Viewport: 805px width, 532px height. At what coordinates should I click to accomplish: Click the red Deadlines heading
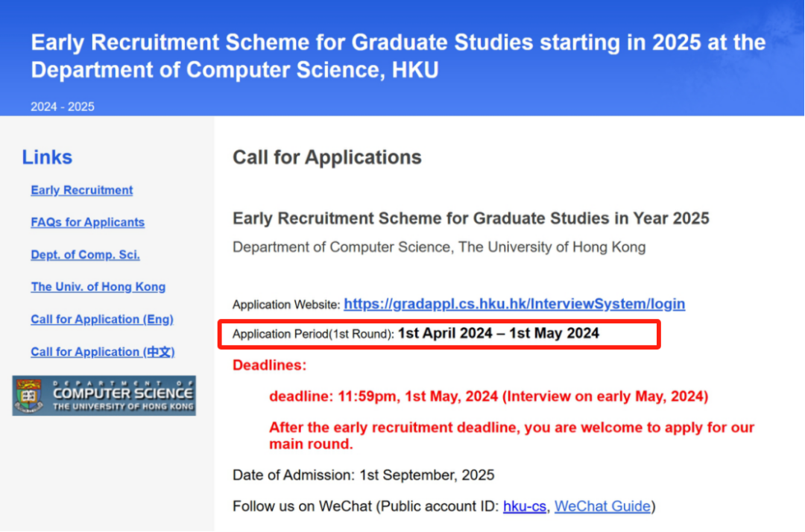[270, 365]
